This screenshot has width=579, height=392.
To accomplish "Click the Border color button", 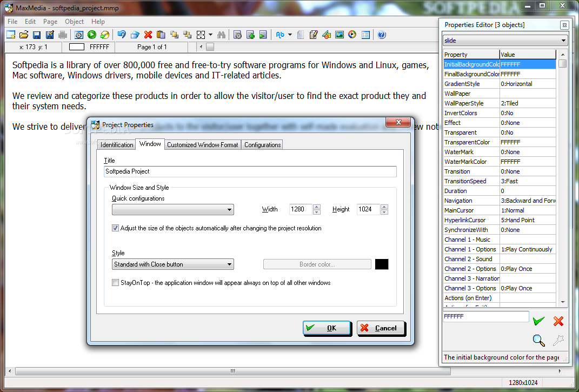I will (317, 264).
